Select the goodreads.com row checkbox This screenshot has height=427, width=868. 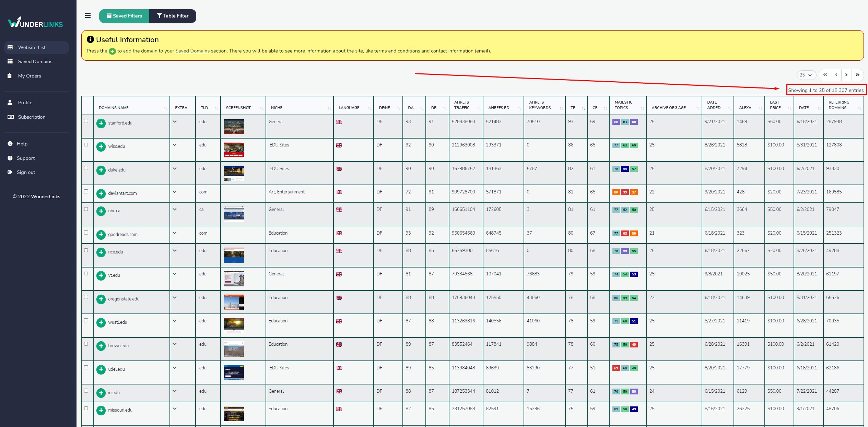click(86, 233)
